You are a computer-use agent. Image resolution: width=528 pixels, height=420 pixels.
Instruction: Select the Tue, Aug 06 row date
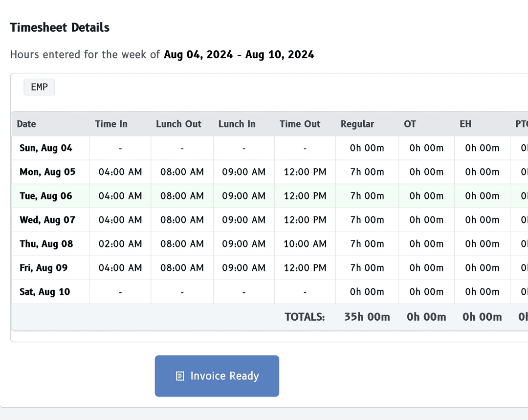pyautogui.click(x=46, y=196)
